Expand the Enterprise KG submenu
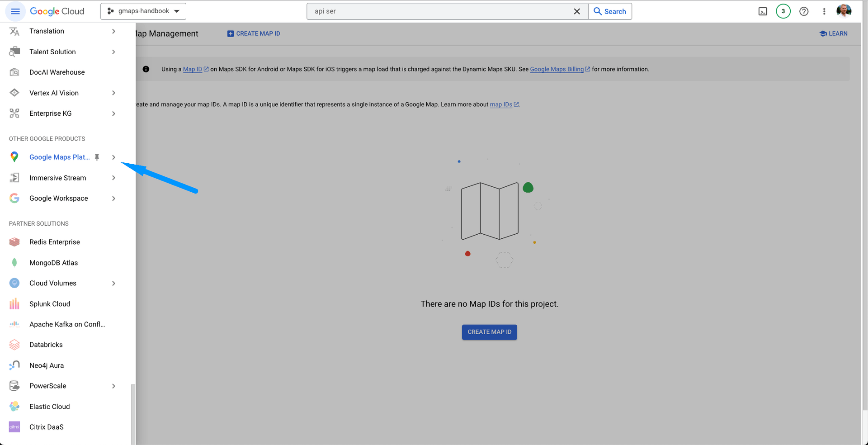 pyautogui.click(x=113, y=114)
